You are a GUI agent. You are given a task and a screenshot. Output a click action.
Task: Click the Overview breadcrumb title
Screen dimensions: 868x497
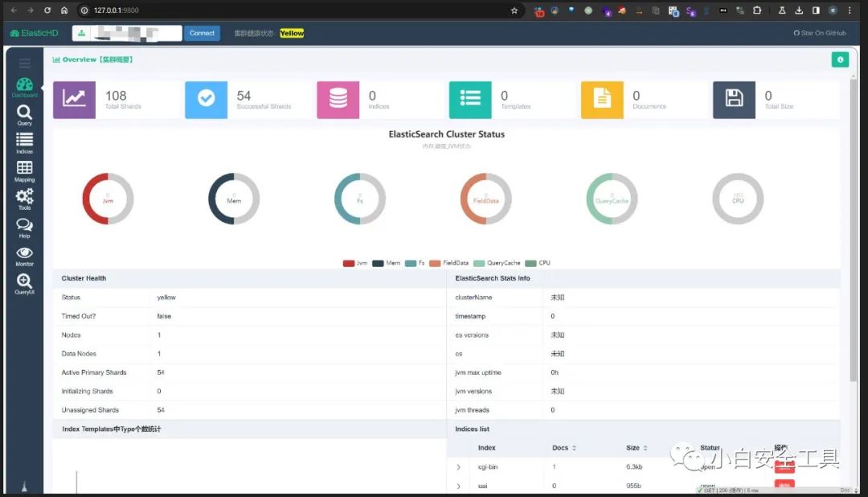(92, 60)
